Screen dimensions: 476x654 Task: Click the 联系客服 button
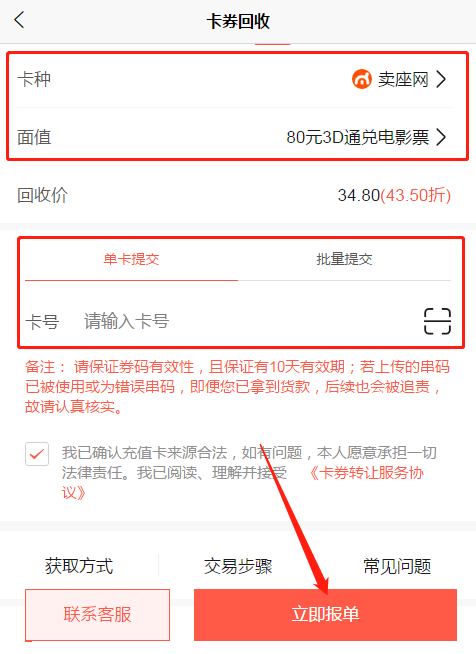98,614
